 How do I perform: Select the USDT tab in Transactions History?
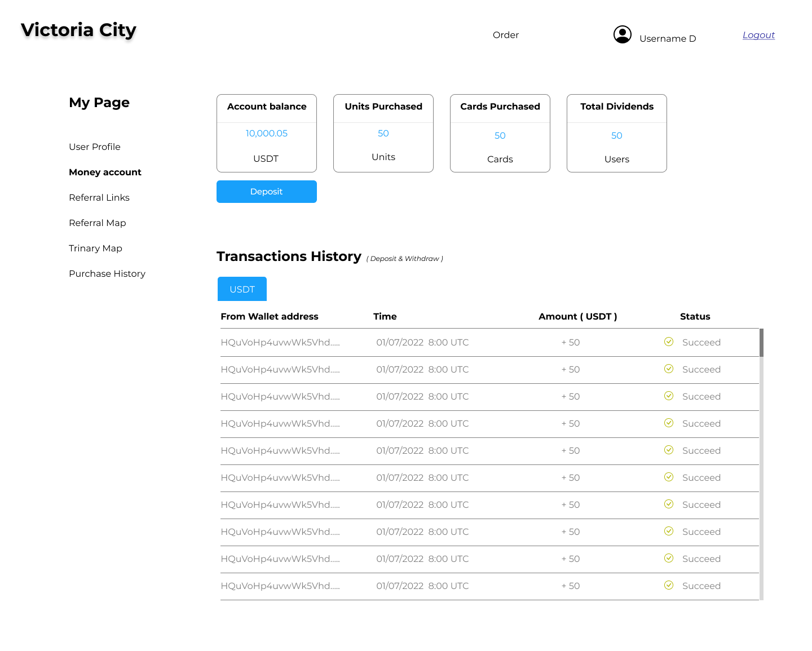click(242, 289)
